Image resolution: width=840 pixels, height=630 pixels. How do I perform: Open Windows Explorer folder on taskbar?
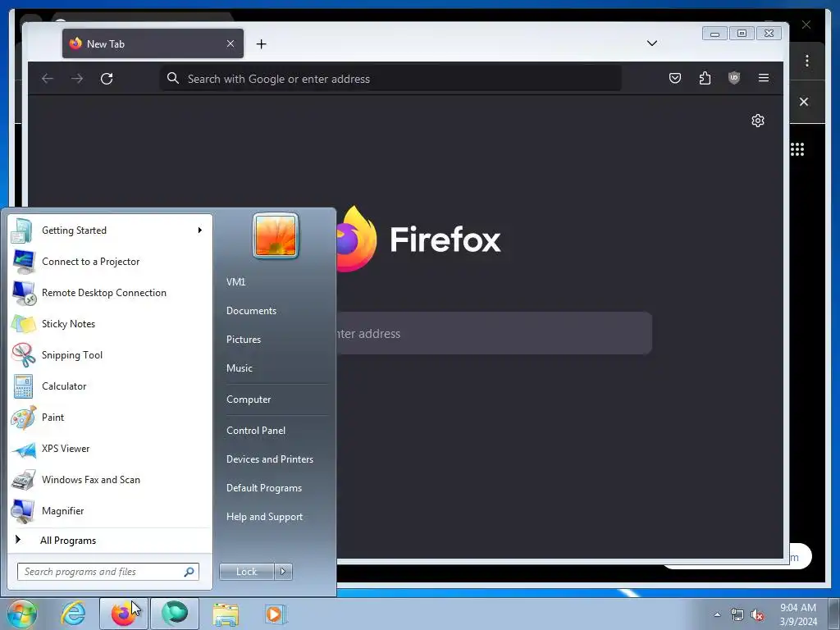226,614
